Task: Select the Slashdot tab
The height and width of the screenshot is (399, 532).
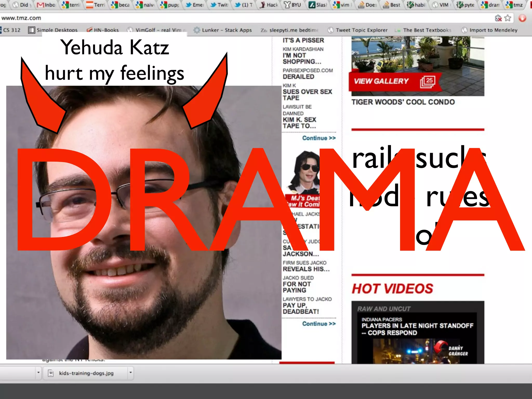Action: tap(317, 5)
